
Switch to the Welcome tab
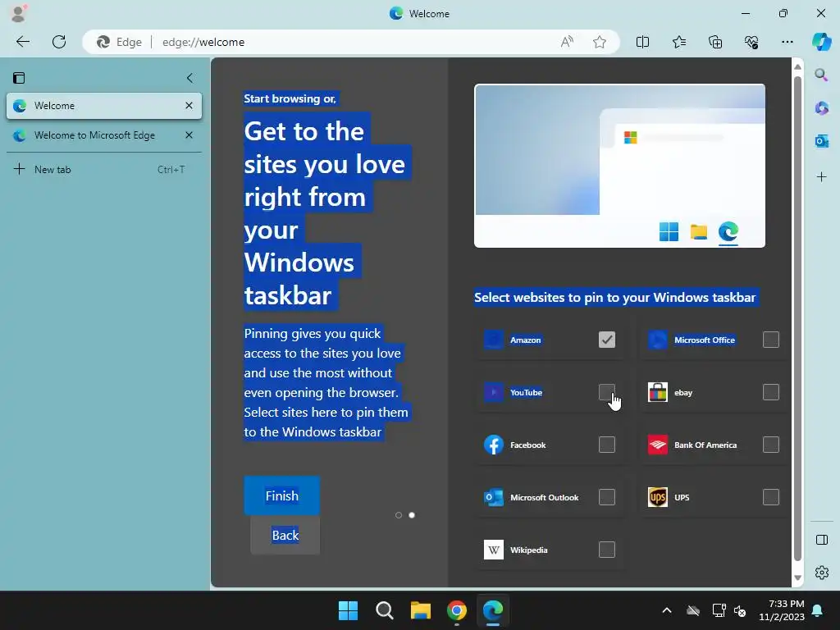coord(104,106)
